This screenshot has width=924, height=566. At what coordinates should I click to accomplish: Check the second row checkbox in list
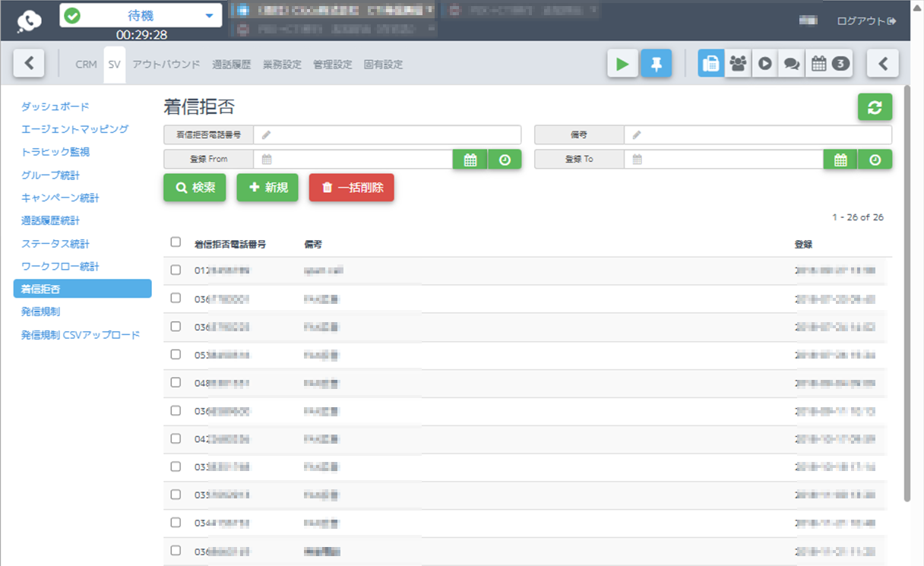[176, 298]
